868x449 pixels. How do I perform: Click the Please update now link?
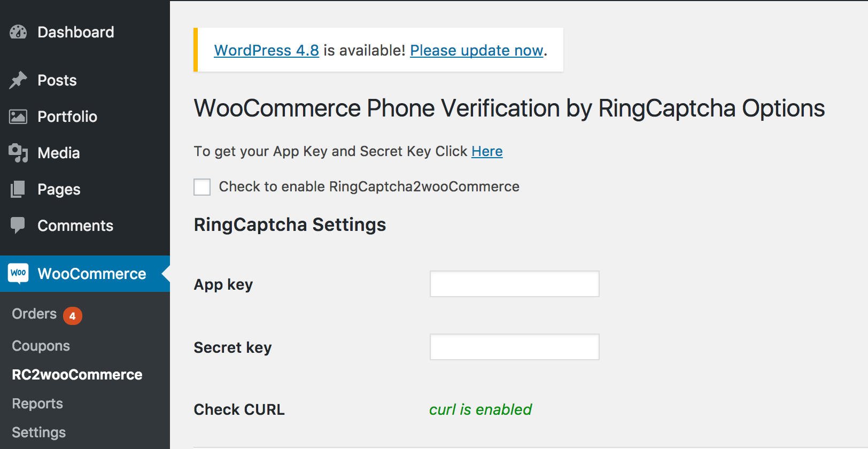tap(476, 50)
